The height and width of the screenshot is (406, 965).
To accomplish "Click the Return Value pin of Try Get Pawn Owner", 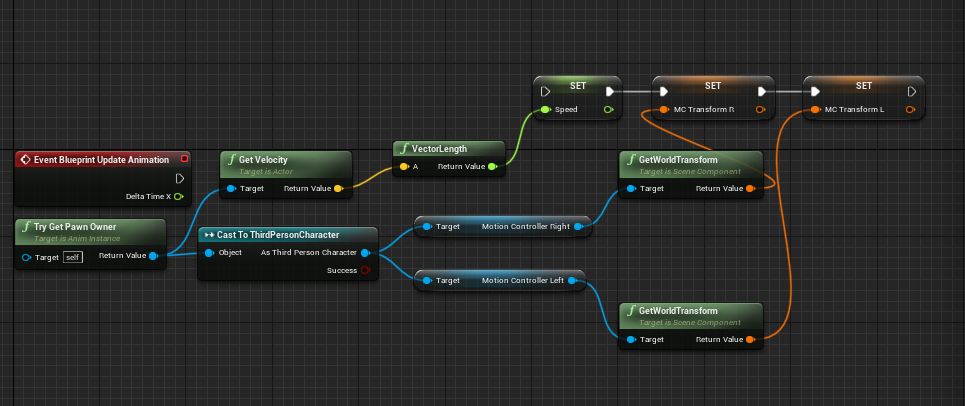I will coord(153,256).
